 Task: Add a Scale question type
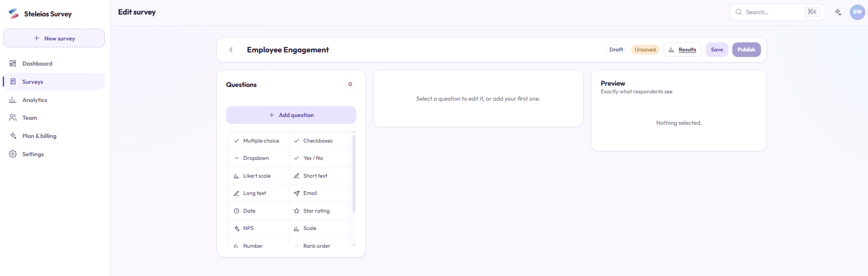319,228
